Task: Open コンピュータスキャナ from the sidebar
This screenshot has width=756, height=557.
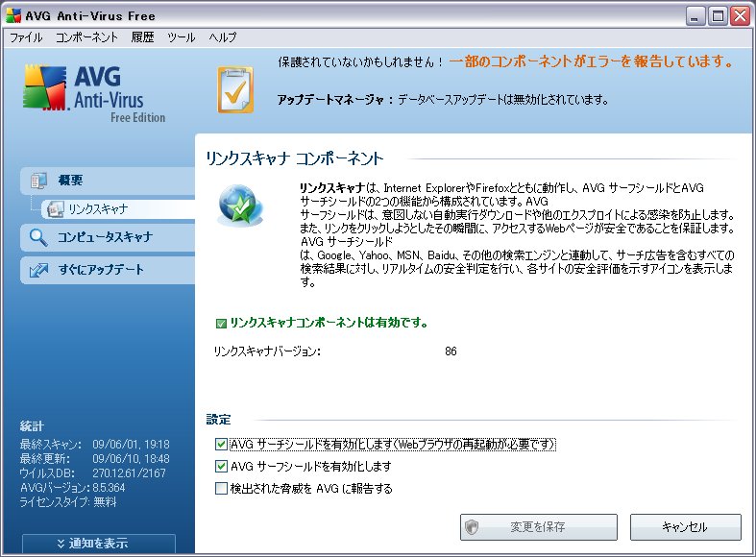Action: pos(108,237)
